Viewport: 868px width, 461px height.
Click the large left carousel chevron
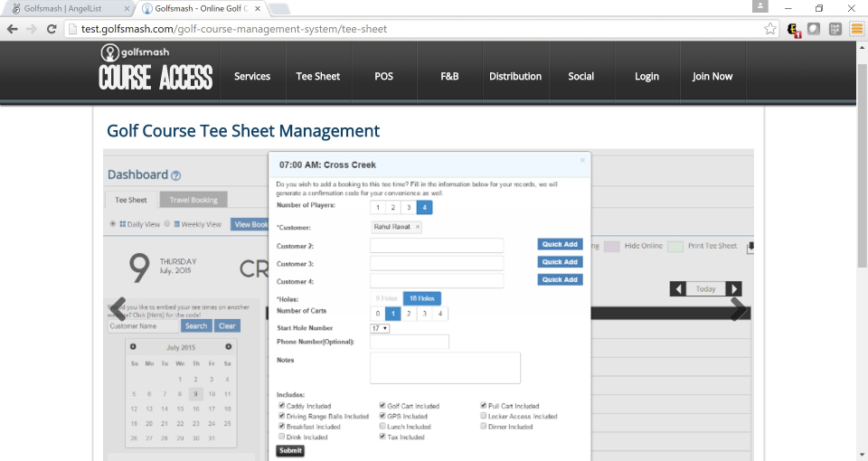(118, 309)
